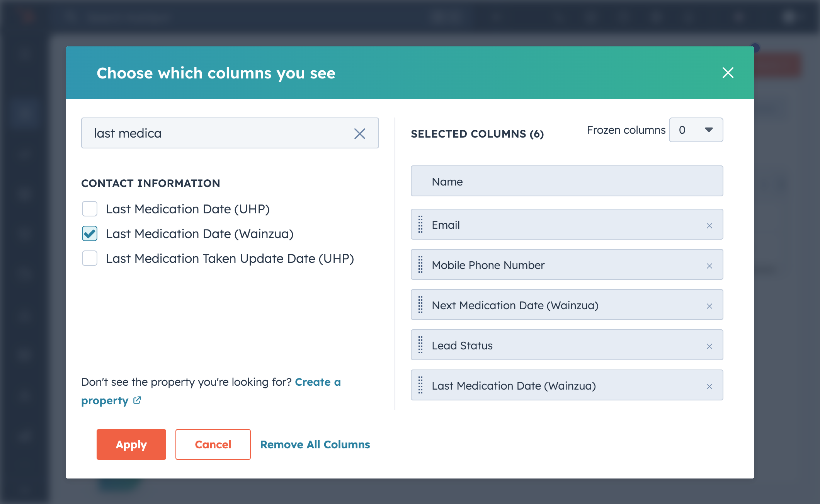Click the Lead Status column label
The height and width of the screenshot is (504, 820).
(x=462, y=346)
